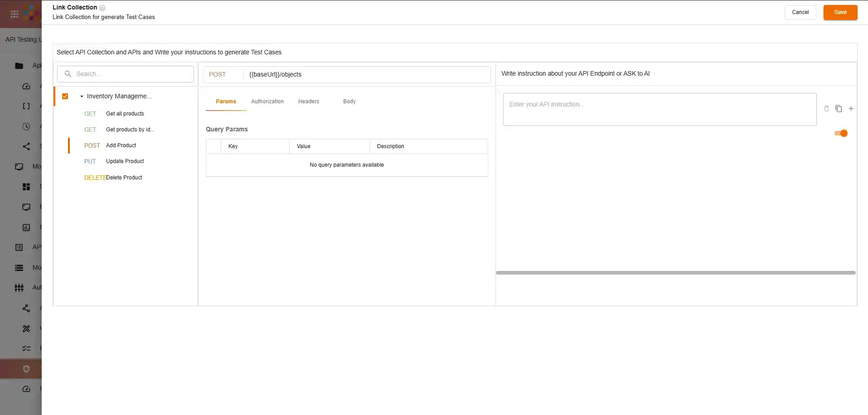868x415 pixels.
Task: Open the Headers tab
Action: pyautogui.click(x=308, y=101)
